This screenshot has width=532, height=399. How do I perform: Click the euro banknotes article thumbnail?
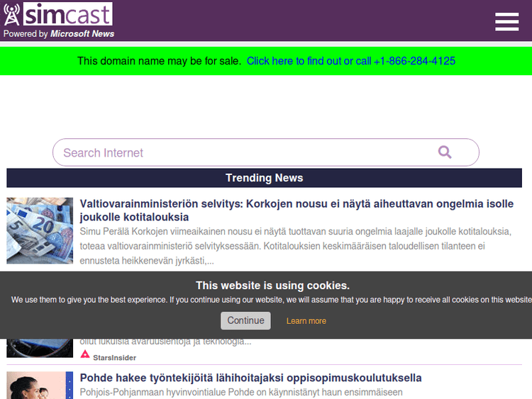tap(40, 230)
